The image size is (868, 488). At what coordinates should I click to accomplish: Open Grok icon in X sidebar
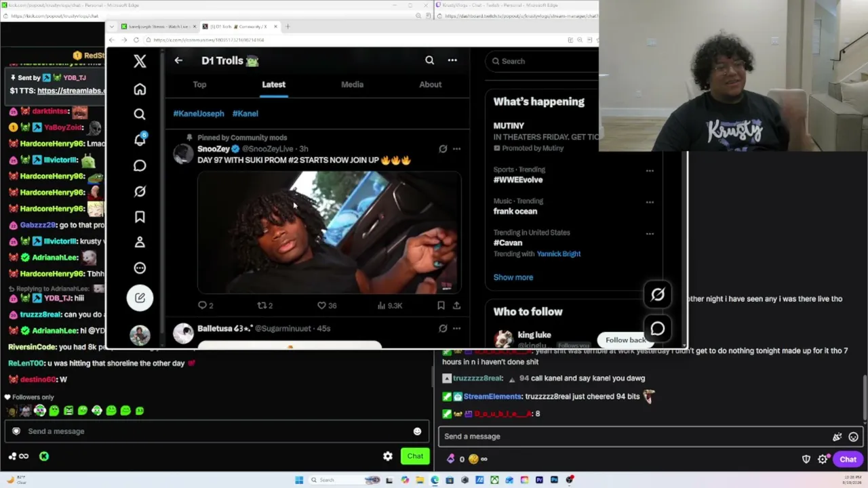140,191
